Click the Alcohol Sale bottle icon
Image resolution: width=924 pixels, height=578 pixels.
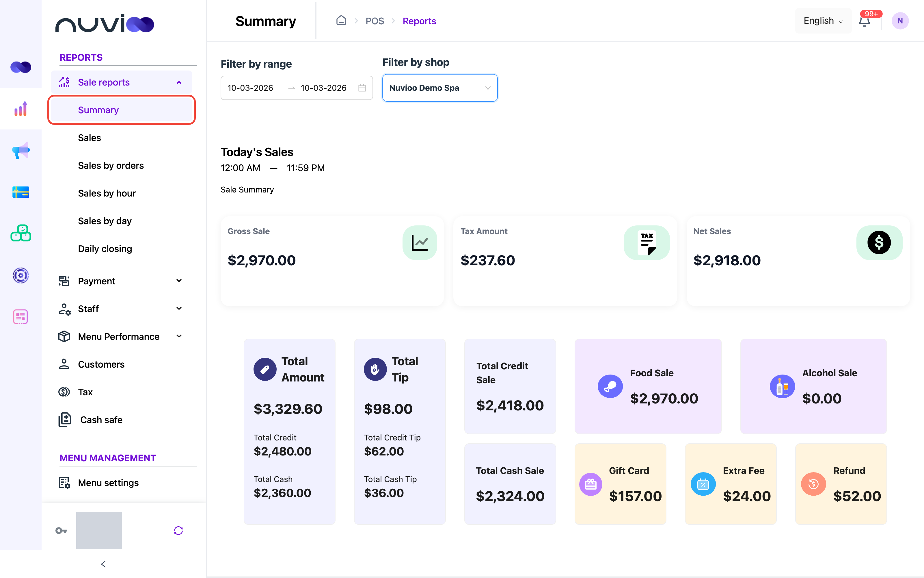click(782, 386)
